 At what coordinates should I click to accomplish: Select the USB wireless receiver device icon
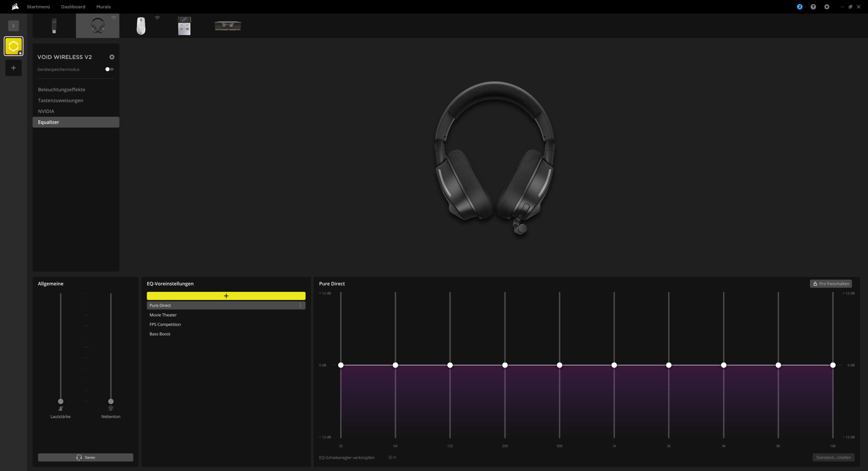point(184,26)
